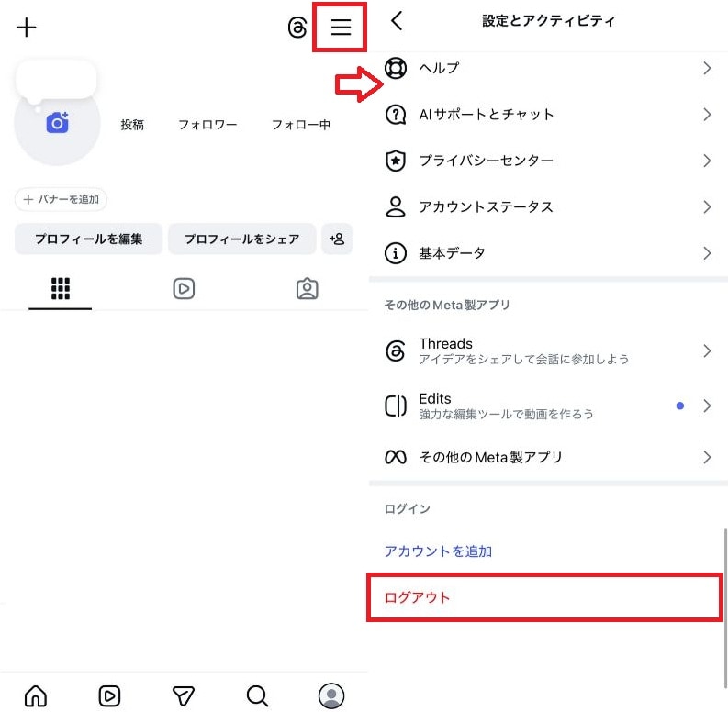Viewport: 728px width, 712px height.
Task: Click the settings page scrollbar
Action: [724, 608]
